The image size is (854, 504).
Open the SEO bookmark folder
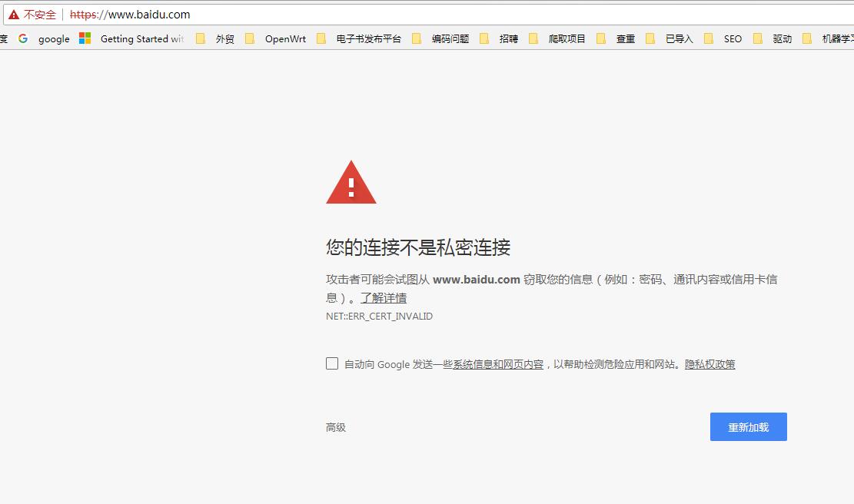coord(723,38)
